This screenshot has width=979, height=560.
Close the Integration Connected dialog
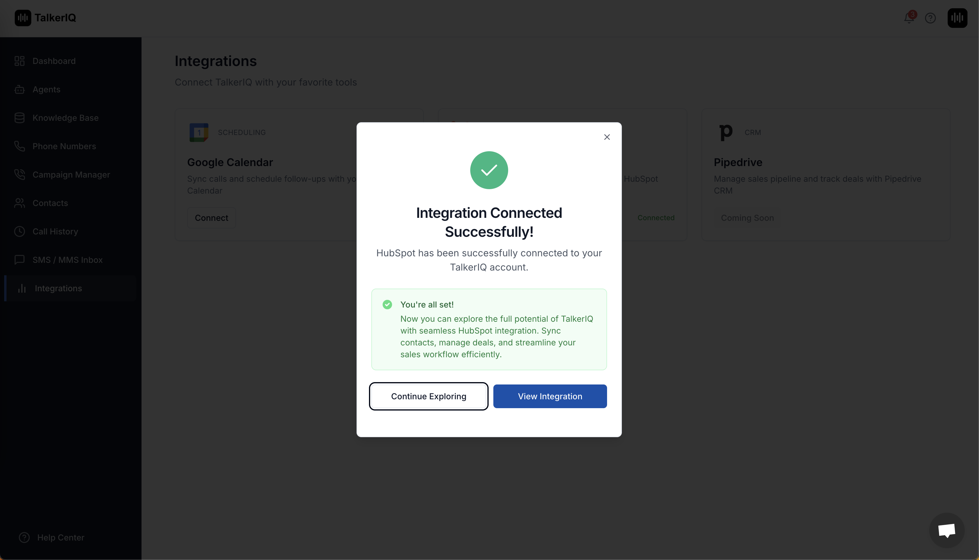[607, 137]
